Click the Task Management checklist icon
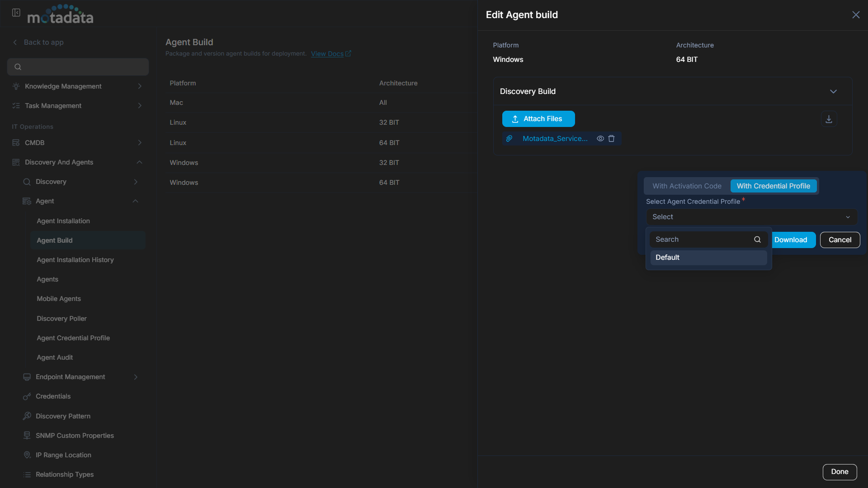The width and height of the screenshot is (868, 488). point(16,106)
